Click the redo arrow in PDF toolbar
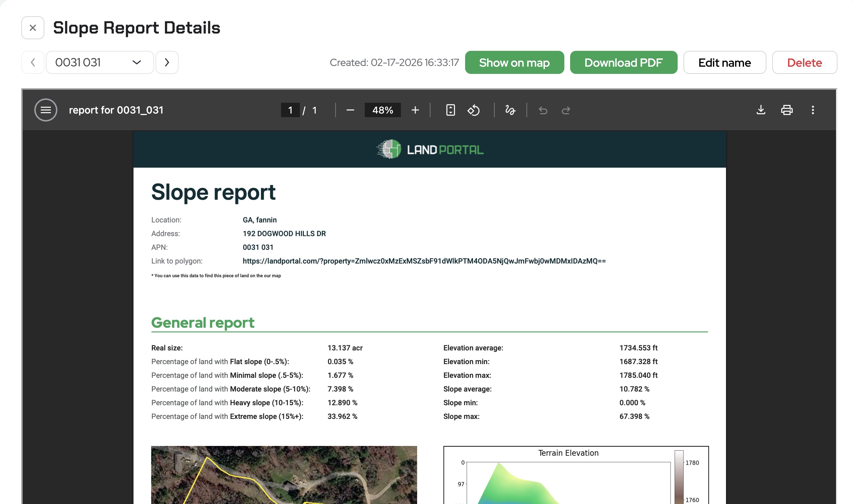This screenshot has height=504, width=853. pos(566,110)
